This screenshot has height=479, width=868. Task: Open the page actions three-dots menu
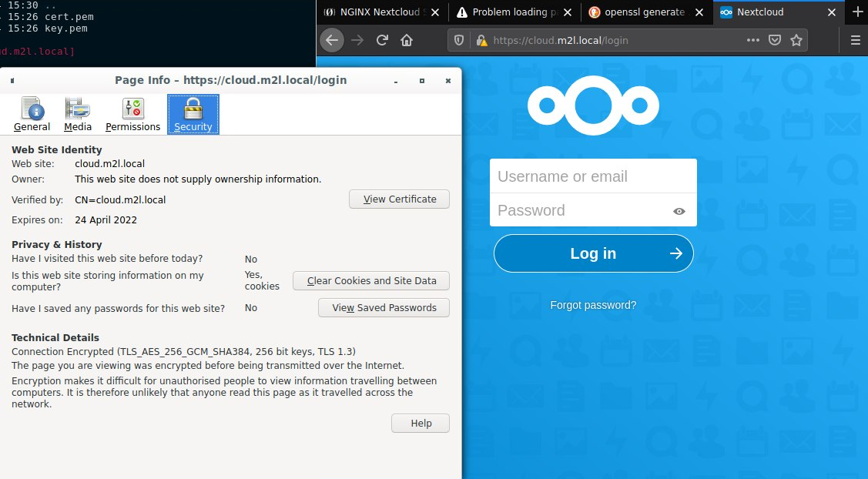[x=753, y=40]
